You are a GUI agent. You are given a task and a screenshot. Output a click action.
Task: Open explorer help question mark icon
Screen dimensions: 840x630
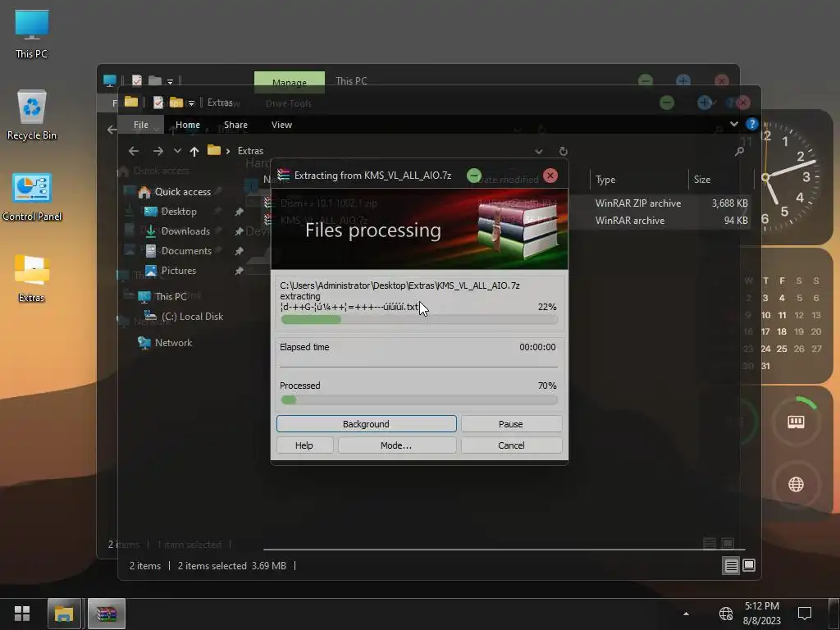click(751, 125)
